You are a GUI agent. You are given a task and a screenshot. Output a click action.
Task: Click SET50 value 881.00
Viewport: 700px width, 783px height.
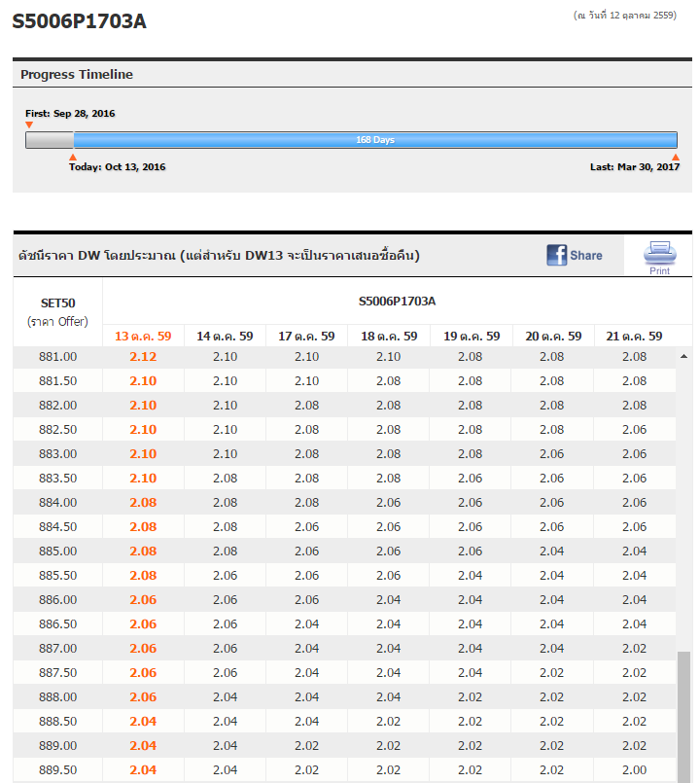click(58, 357)
